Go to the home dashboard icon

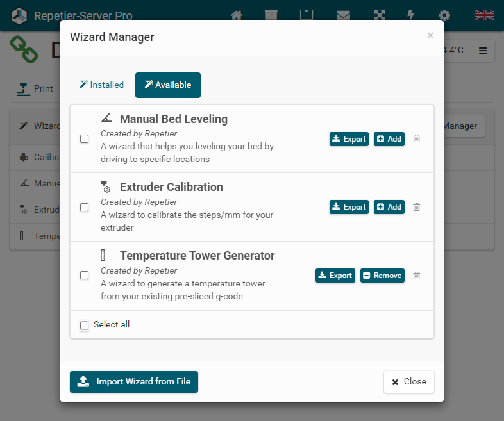[237, 15]
